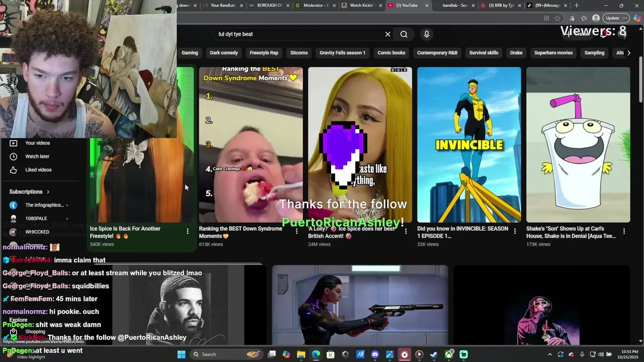Open Copilot from the taskbar

(286, 354)
